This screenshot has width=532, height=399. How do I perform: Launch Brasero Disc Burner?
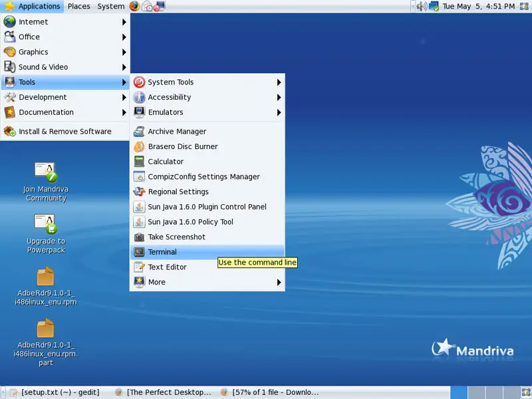(x=207, y=146)
